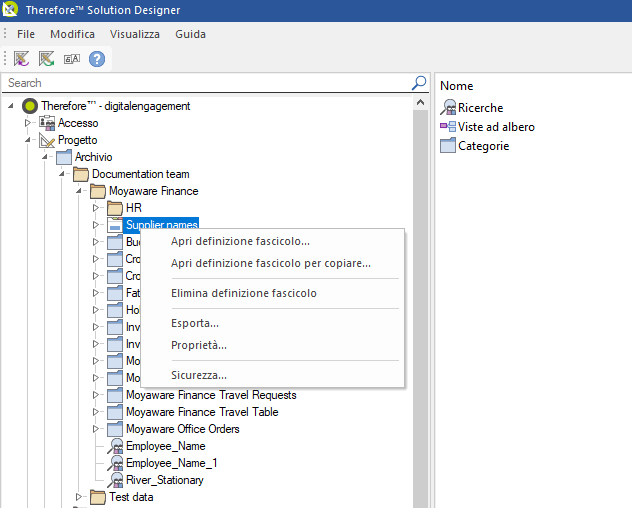632x508 pixels.
Task: Open Proprietà from context menu
Action: click(272, 345)
